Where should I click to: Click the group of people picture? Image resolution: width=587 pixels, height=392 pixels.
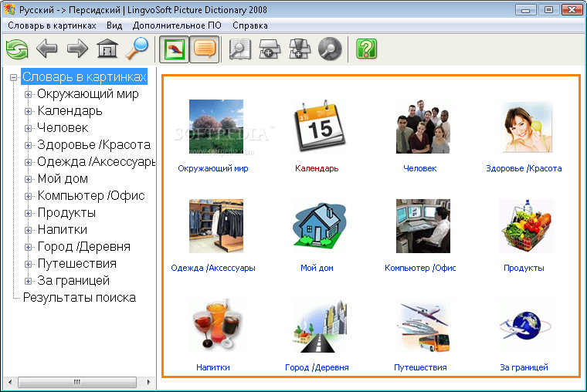coord(423,127)
